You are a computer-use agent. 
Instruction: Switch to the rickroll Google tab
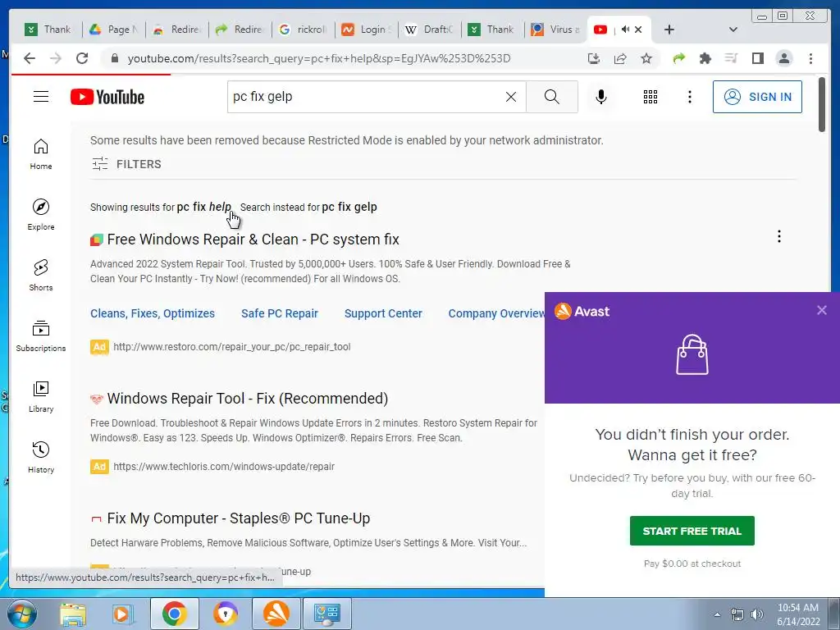point(303,30)
